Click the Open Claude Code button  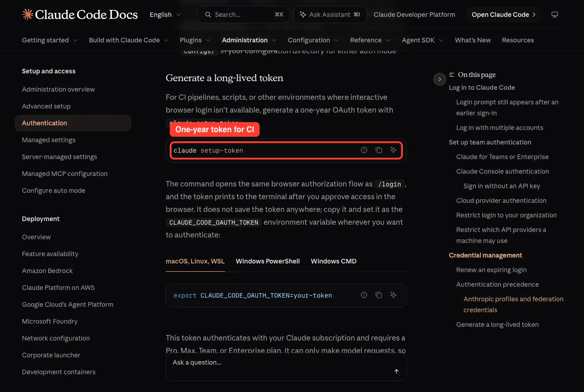pyautogui.click(x=504, y=15)
